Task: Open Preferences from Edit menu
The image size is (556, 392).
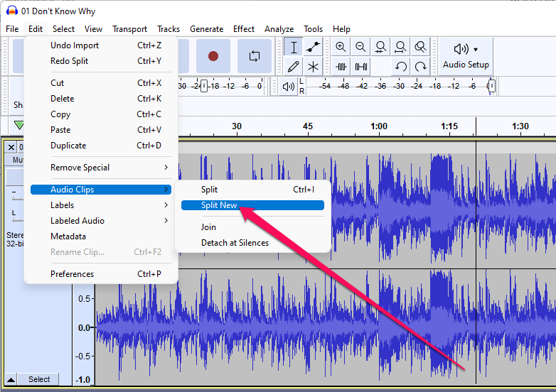Action: tap(101, 273)
